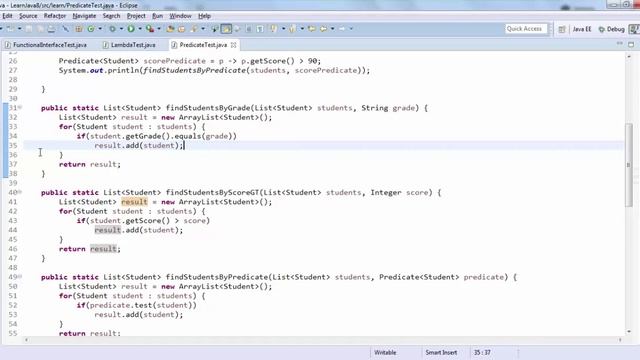
Task: Click the Previous Annotation icon
Action: coord(292,29)
